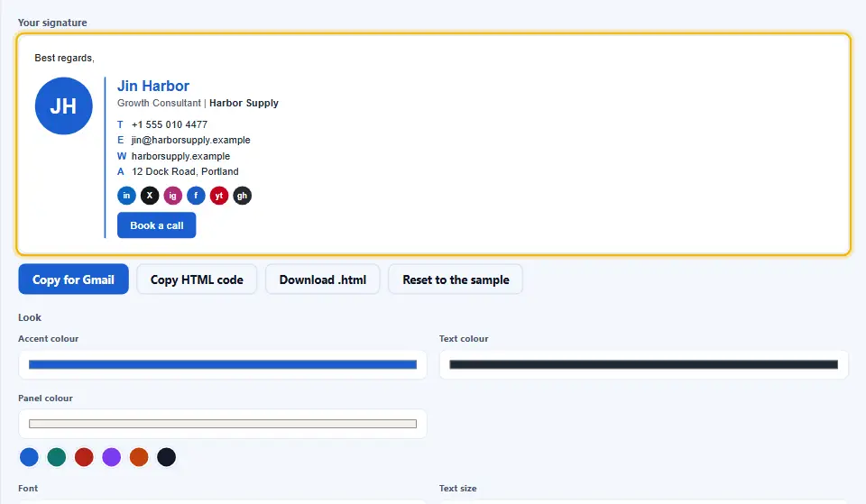The image size is (866, 504).
Task: Click the 'Harbor Supply' company name
Action: point(244,103)
